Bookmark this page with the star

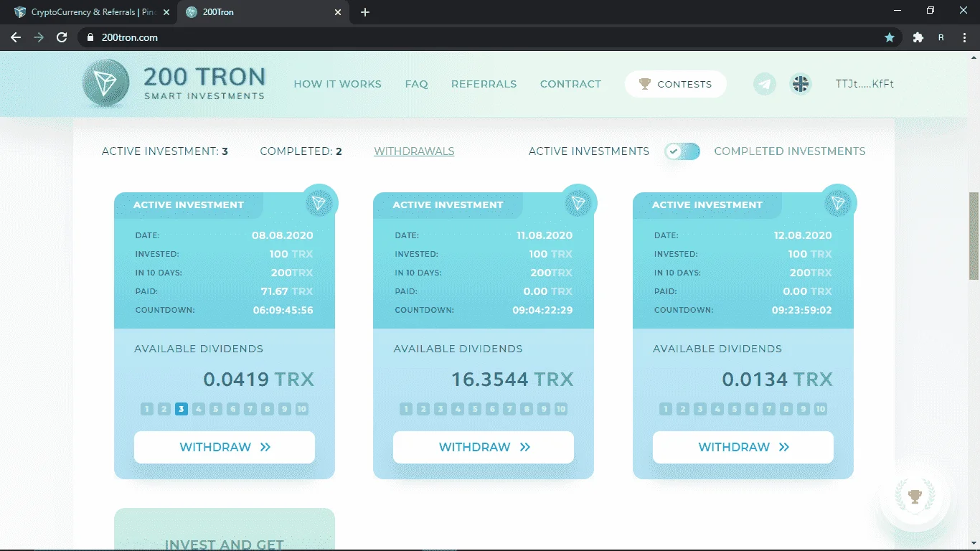[890, 37]
